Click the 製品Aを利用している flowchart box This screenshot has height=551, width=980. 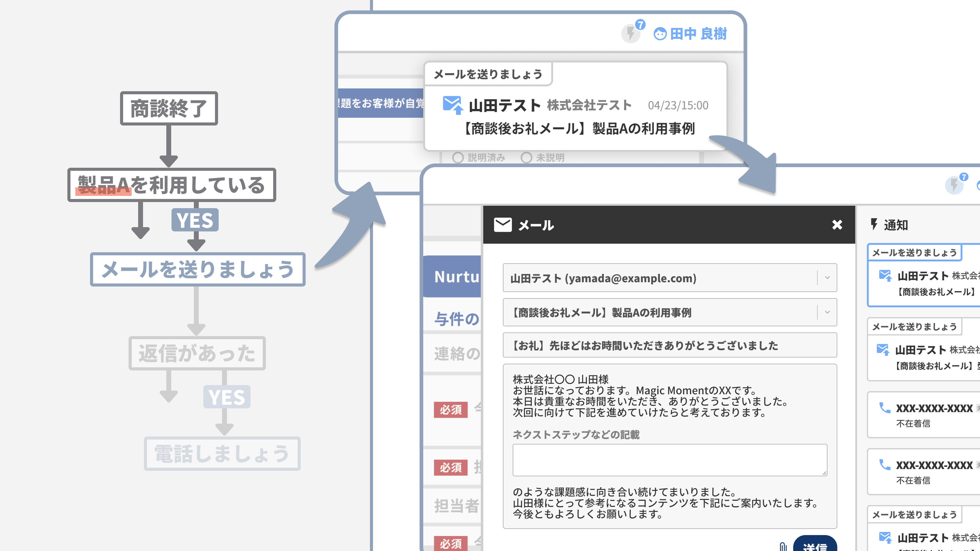(171, 185)
